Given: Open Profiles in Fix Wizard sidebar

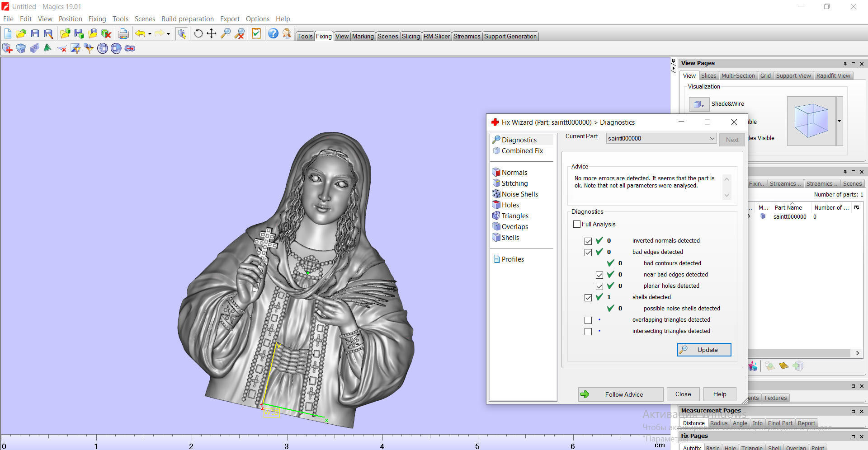Looking at the screenshot, I should tap(513, 259).
